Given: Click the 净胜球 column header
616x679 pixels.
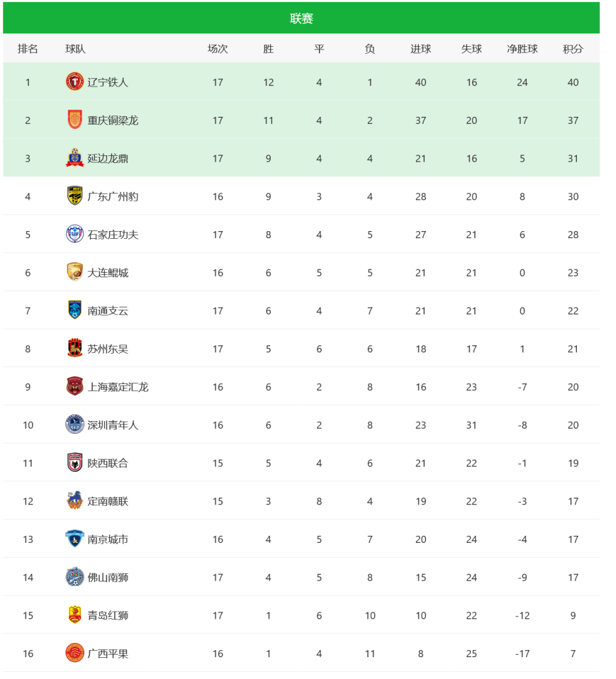Looking at the screenshot, I should pos(522,49).
